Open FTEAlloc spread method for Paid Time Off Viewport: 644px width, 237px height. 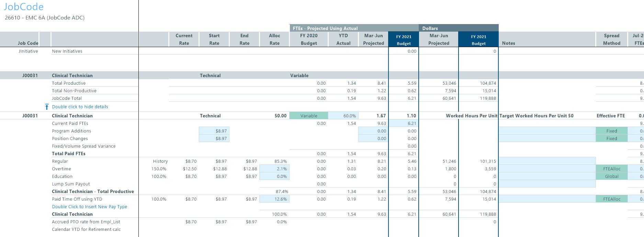tap(611, 199)
